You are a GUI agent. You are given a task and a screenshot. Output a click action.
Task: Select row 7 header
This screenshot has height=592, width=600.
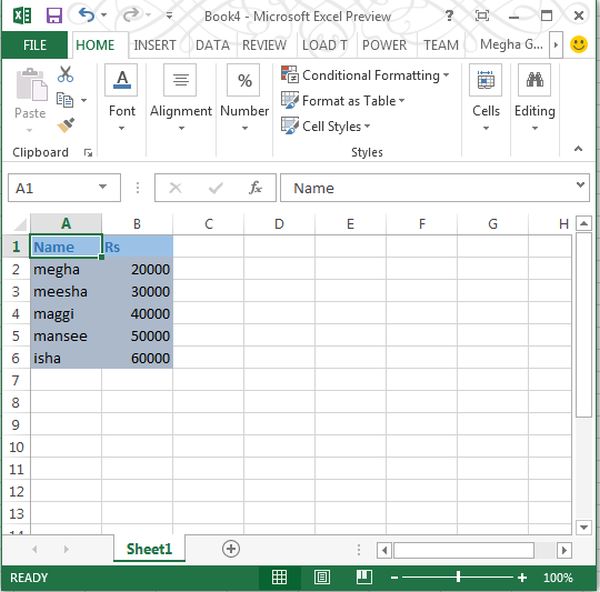15,380
